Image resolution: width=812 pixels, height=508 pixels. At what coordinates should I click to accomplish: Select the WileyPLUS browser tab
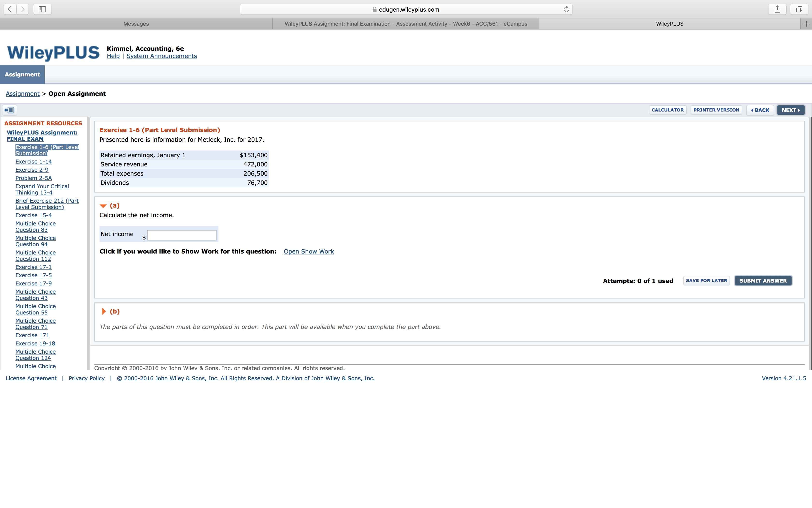[x=670, y=24]
